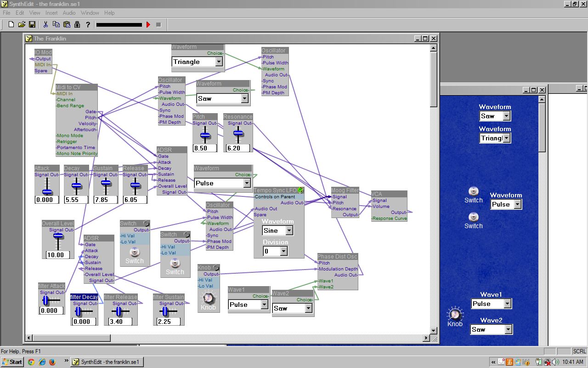Click the Decay value field showing 5.55

76,200
